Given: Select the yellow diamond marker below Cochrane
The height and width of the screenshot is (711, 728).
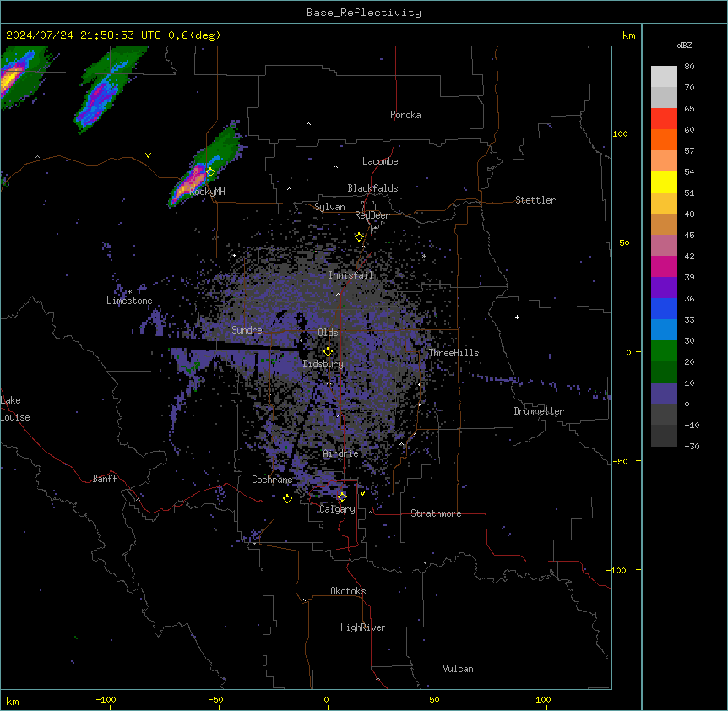Looking at the screenshot, I should 287,498.
